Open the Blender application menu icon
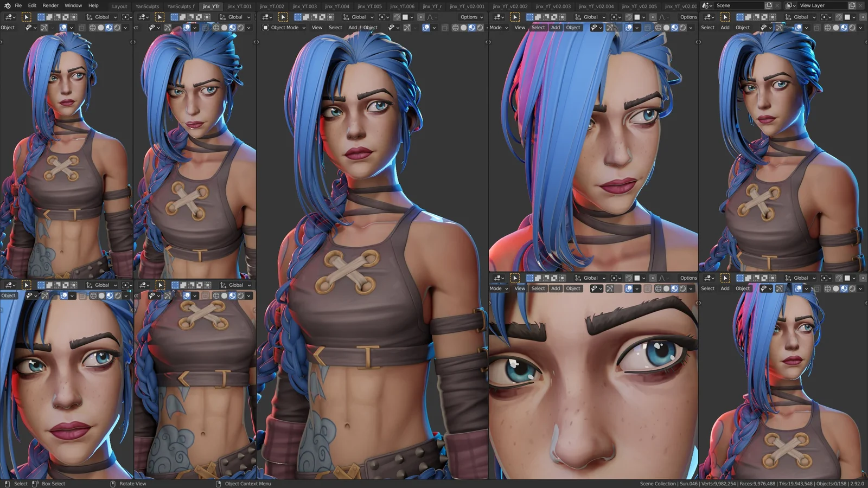The height and width of the screenshot is (488, 868). point(7,5)
